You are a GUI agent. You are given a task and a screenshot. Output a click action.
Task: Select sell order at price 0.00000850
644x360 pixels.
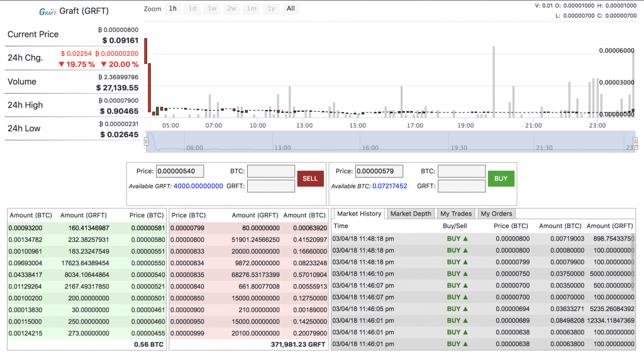[x=248, y=298]
